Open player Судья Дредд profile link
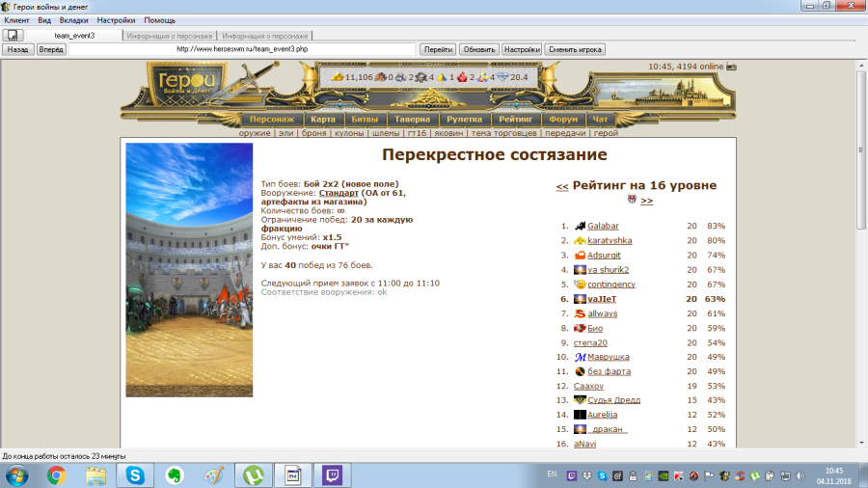Image resolution: width=868 pixels, height=488 pixels. 614,400
